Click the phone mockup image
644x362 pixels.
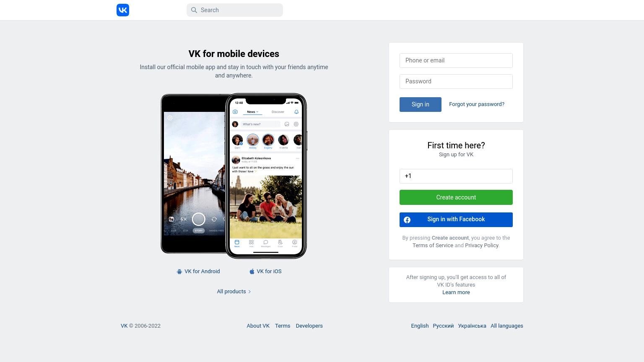tap(234, 176)
